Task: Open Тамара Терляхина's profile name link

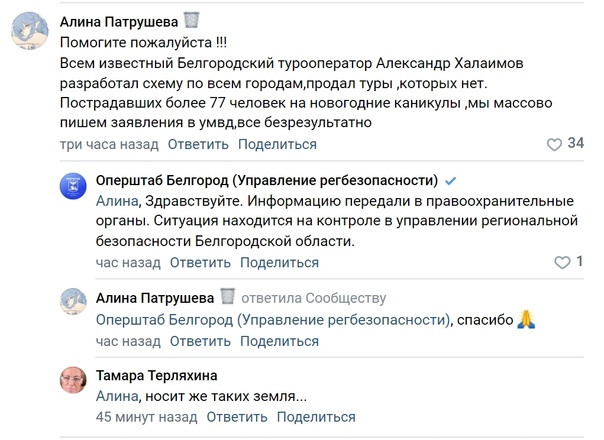Action: coord(156,375)
